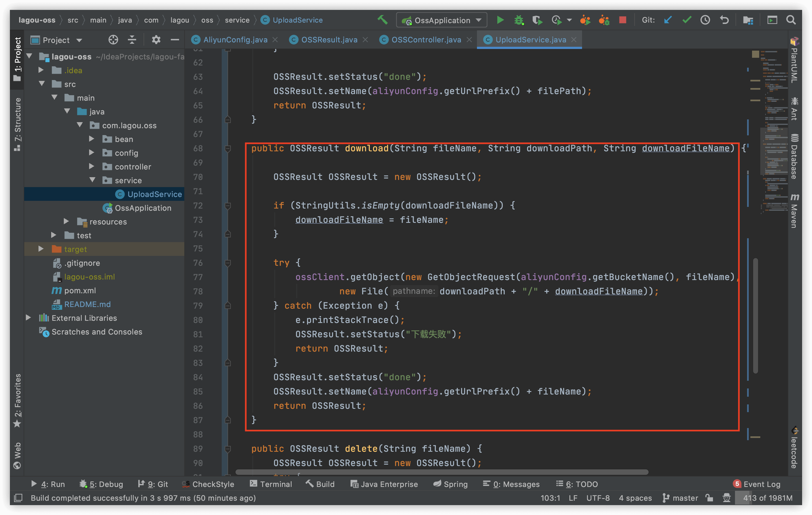This screenshot has height=515, width=812.
Task: Expand profiler options dropdown arrow
Action: point(570,20)
